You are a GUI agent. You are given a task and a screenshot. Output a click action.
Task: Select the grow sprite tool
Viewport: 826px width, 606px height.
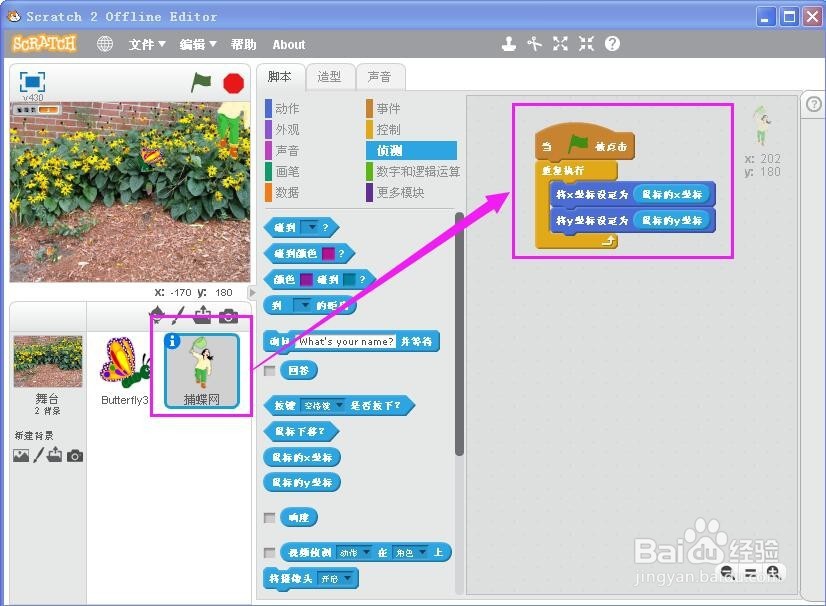tap(560, 45)
